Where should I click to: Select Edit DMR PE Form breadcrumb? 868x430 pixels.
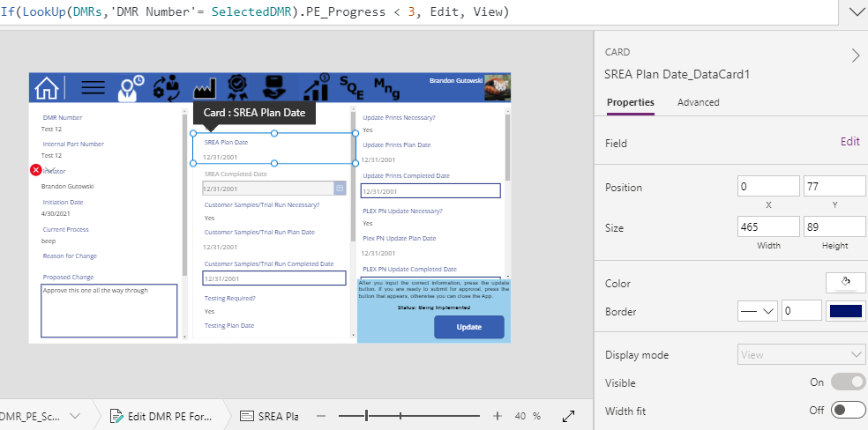(162, 416)
